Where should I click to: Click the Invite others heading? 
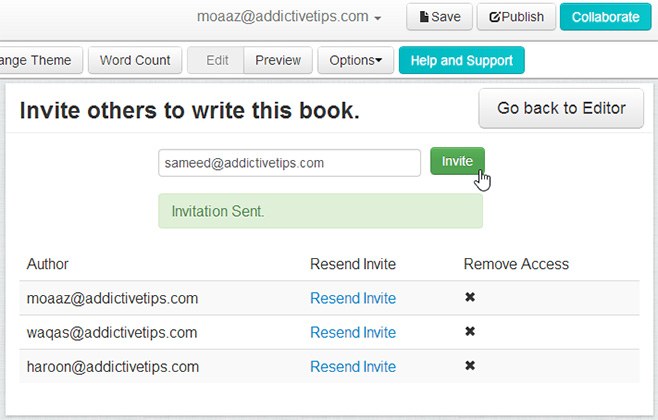point(190,110)
